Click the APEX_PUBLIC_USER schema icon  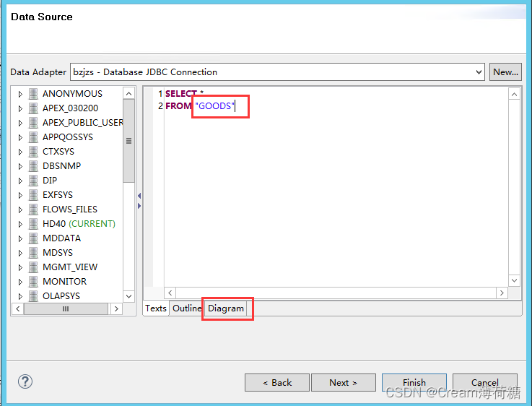coord(33,123)
